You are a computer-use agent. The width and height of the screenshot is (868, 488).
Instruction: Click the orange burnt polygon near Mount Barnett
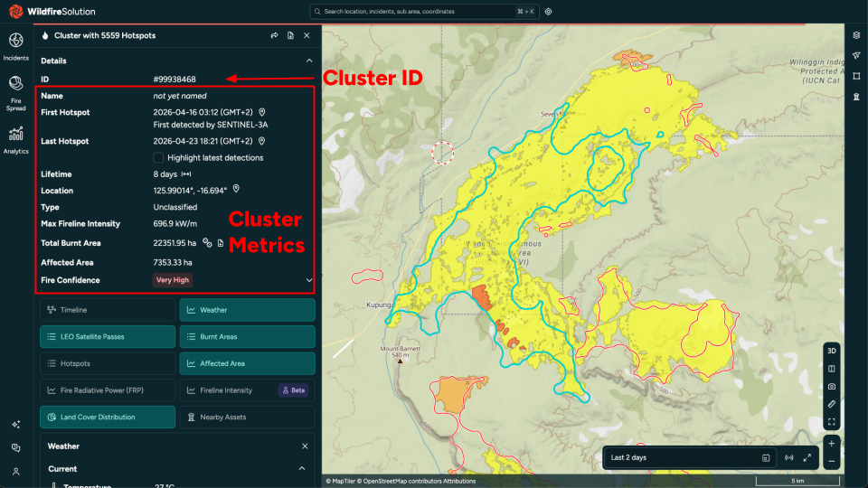(457, 394)
